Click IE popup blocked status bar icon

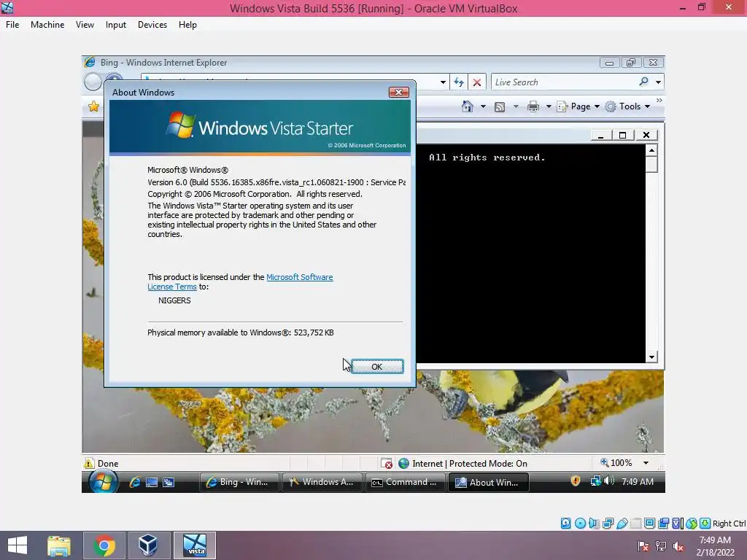pyautogui.click(x=387, y=463)
